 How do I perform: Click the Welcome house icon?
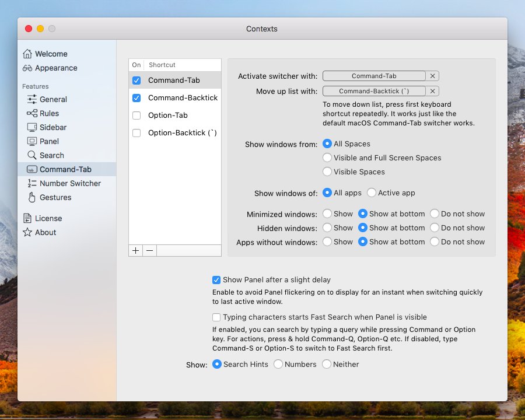[x=27, y=54]
